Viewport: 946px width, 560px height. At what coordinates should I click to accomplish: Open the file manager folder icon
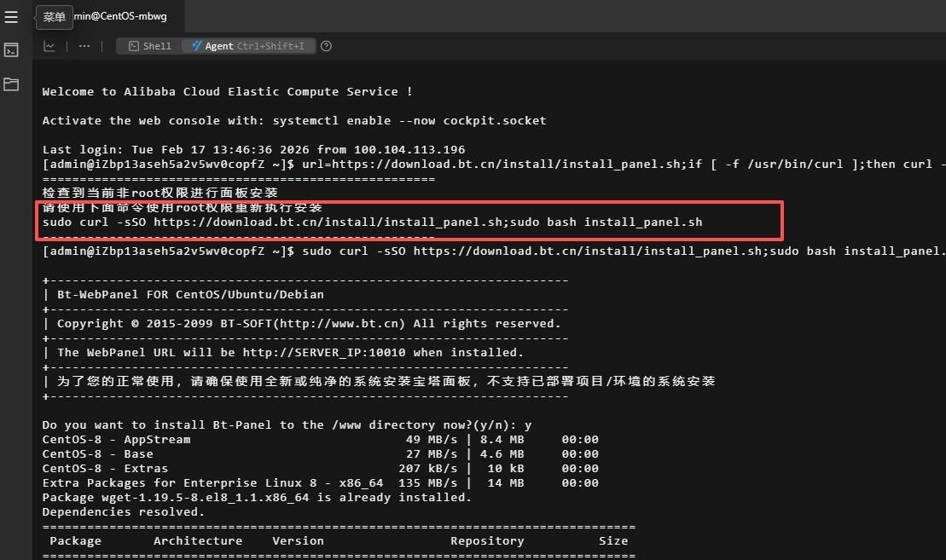(x=11, y=84)
